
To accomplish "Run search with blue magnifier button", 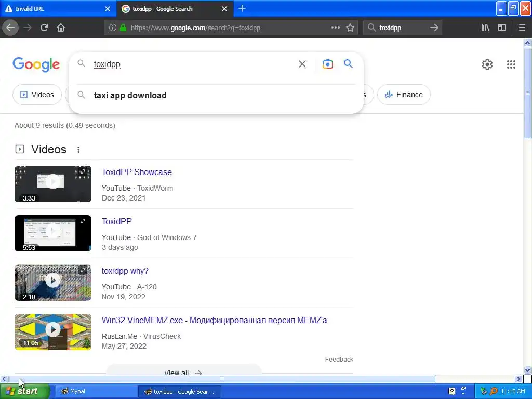I will [x=348, y=63].
